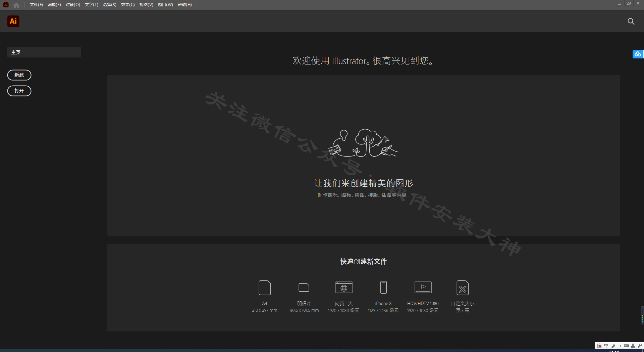Open search with the magnifier icon
This screenshot has width=644, height=352.
coord(631,21)
